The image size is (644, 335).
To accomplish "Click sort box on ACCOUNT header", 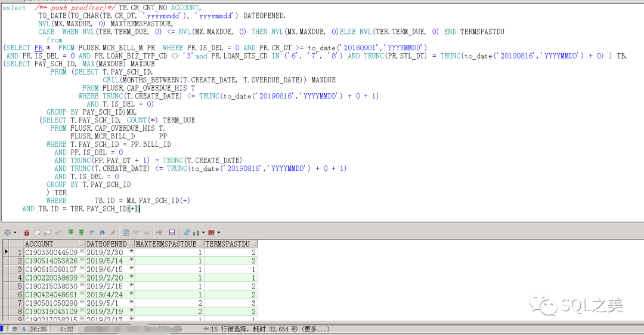I will pyautogui.click(x=82, y=243).
